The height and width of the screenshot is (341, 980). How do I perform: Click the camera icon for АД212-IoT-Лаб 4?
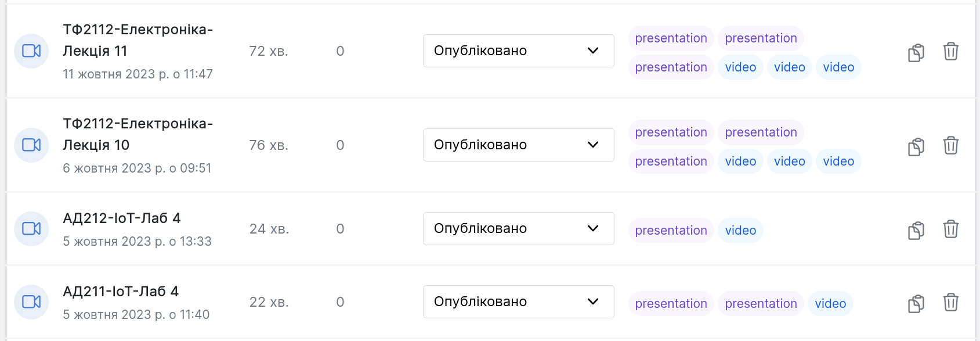(x=31, y=228)
